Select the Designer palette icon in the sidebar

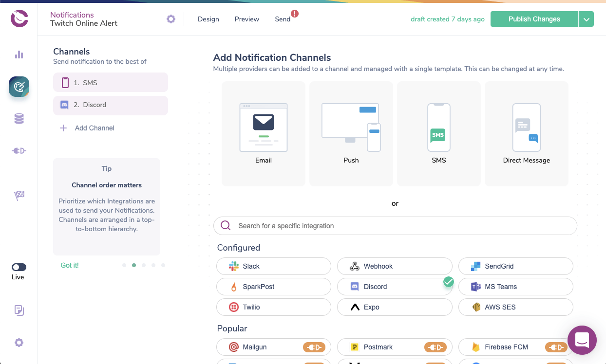tap(19, 87)
